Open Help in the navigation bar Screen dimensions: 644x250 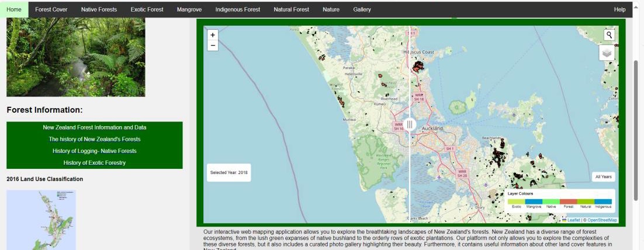pos(620,9)
